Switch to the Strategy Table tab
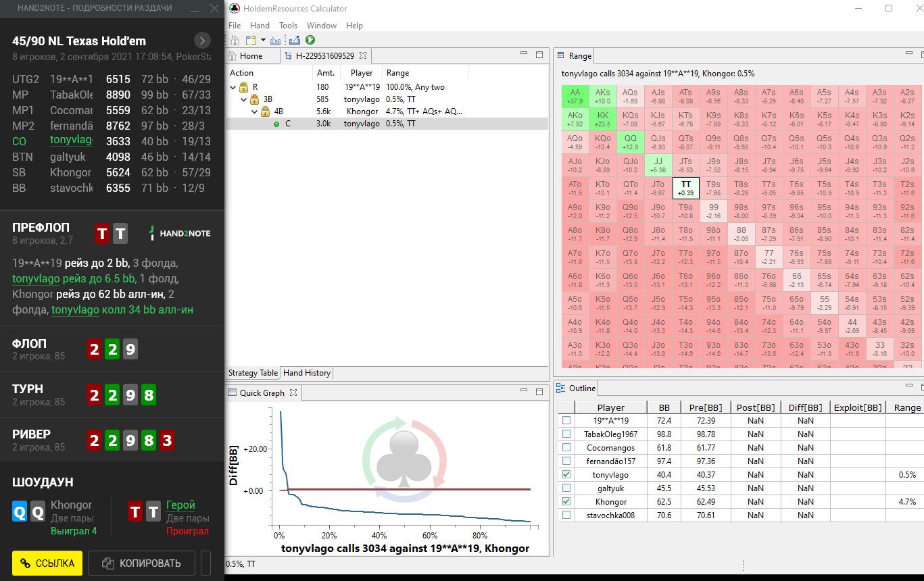The image size is (924, 581). (253, 373)
